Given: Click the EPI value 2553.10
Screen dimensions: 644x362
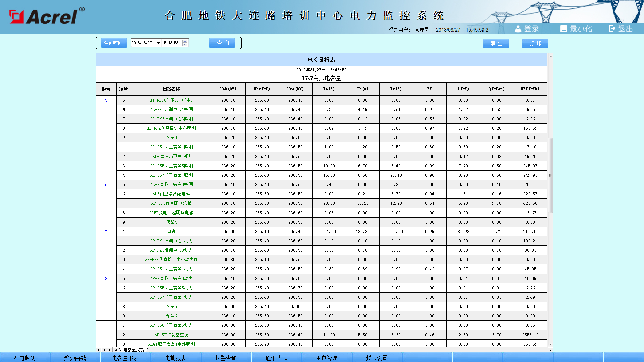Looking at the screenshot, I should pyautogui.click(x=530, y=335).
